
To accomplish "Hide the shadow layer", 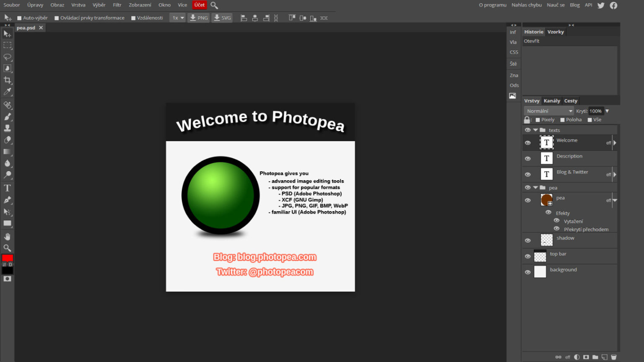I will click(x=527, y=240).
